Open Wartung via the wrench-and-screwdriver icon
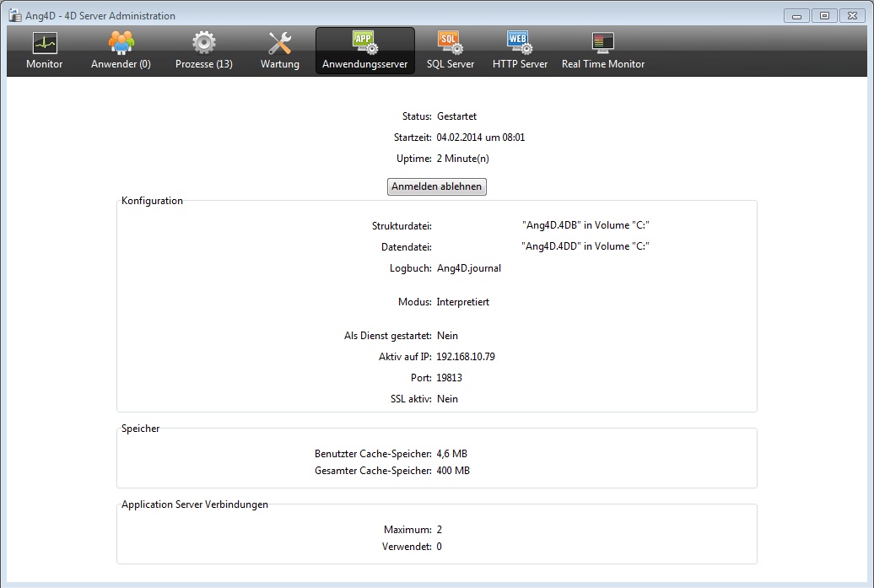Viewport: 874px width, 588px height. tap(280, 43)
